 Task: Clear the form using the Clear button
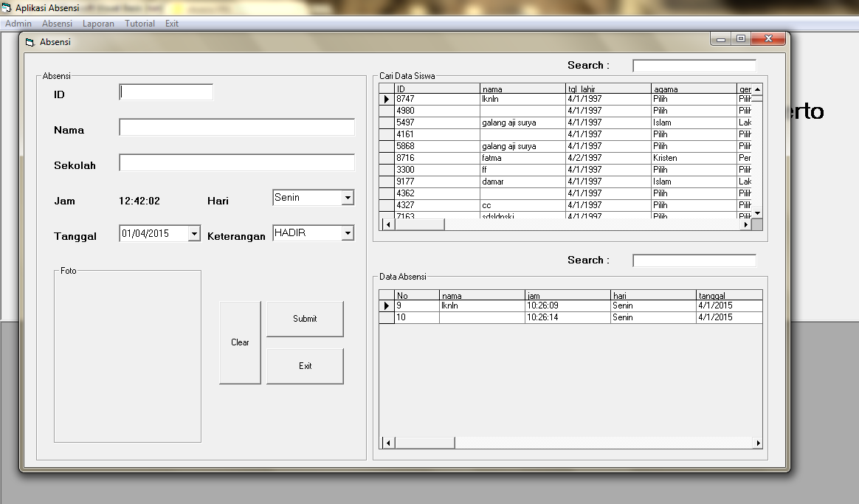[240, 342]
